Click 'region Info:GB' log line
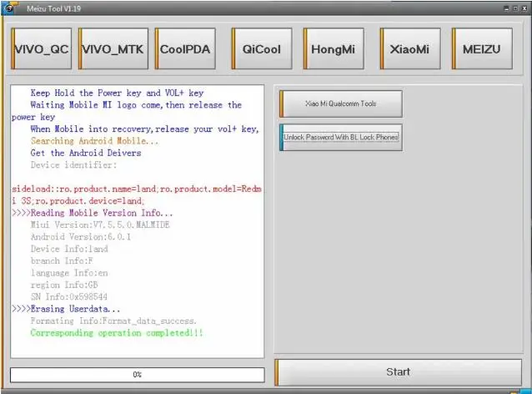 pos(64,285)
